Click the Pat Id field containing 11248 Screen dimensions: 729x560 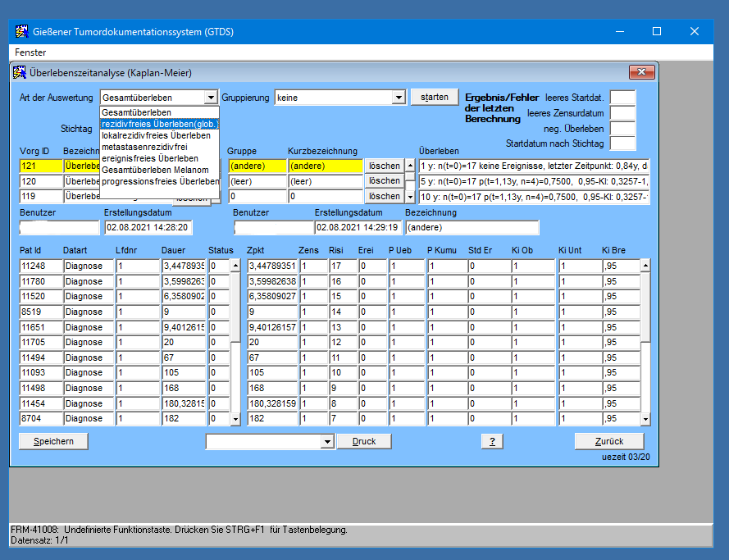click(40, 266)
